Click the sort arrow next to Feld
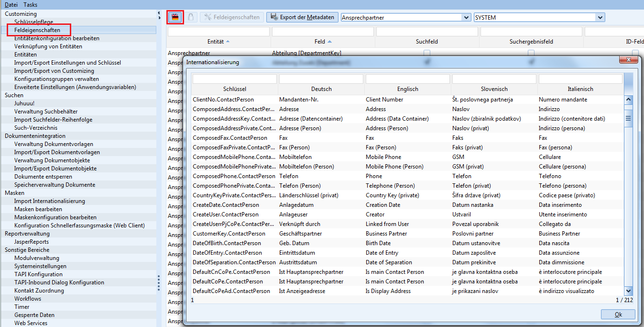This screenshot has width=644, height=327. (x=330, y=42)
